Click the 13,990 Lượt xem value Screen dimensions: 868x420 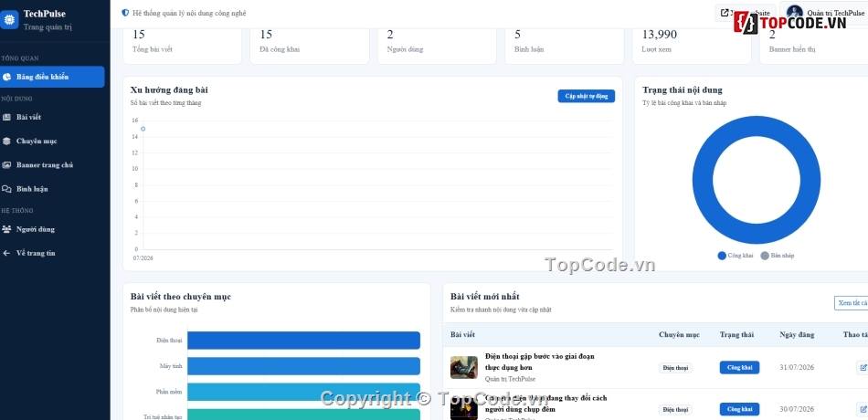660,35
